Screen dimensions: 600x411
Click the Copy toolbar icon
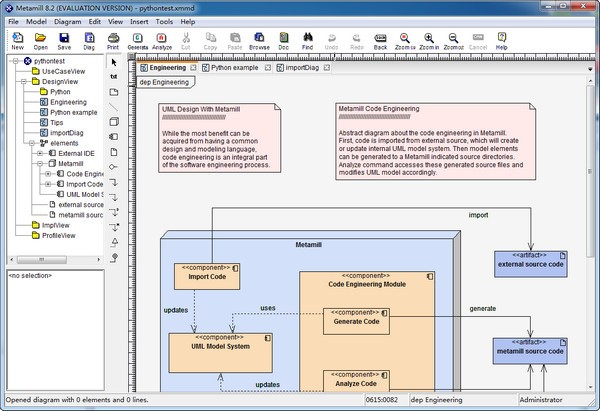pyautogui.click(x=210, y=41)
